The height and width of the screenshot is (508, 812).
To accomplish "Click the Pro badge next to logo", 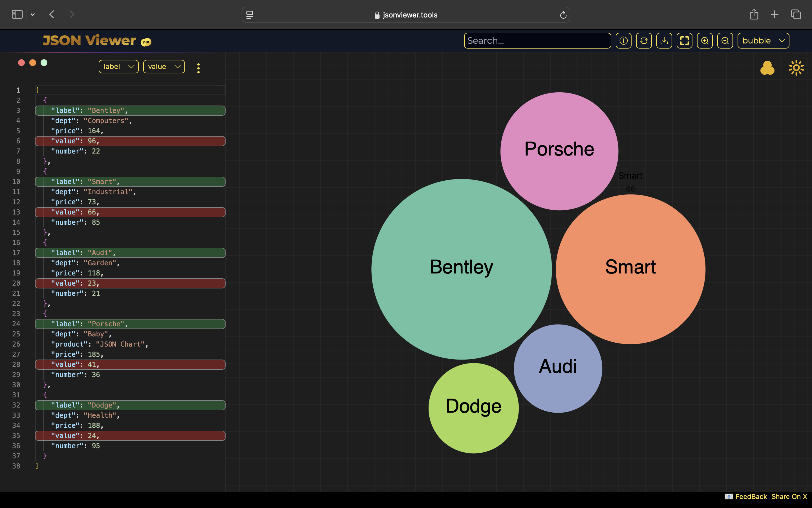I will (146, 42).
